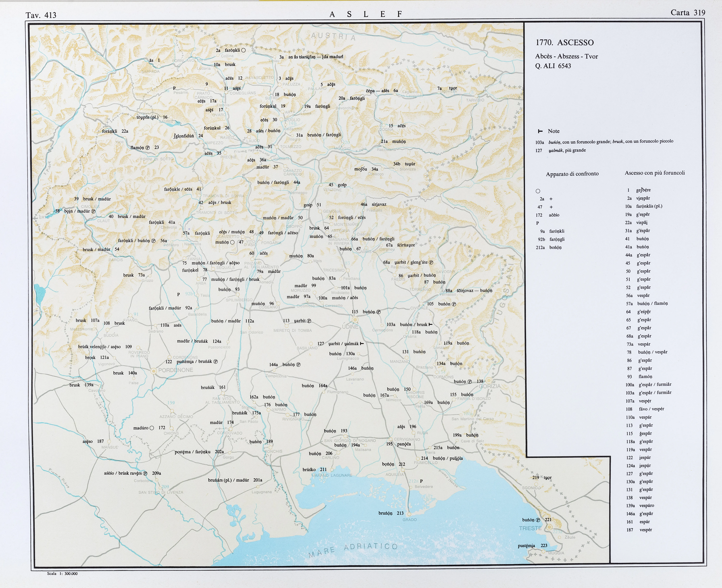Click the circle symbol beside farónkli at point 2a
Screen dimensions: 722x588
243,50
